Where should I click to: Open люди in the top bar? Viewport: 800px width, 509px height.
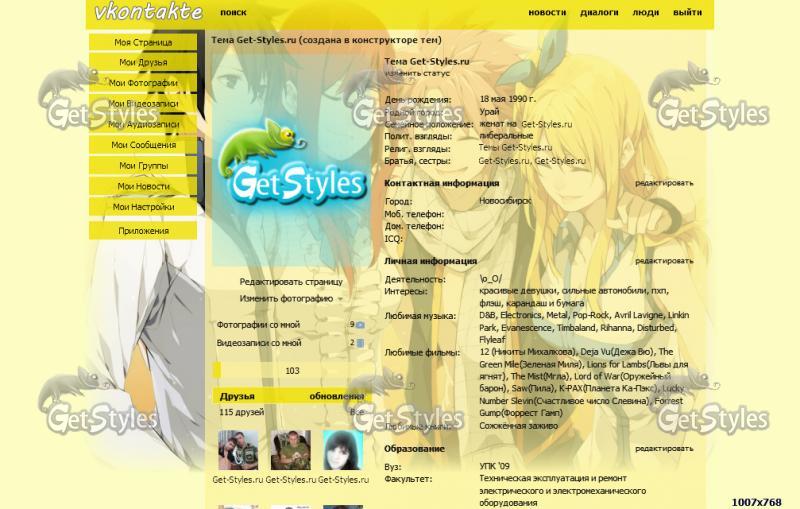645,12
